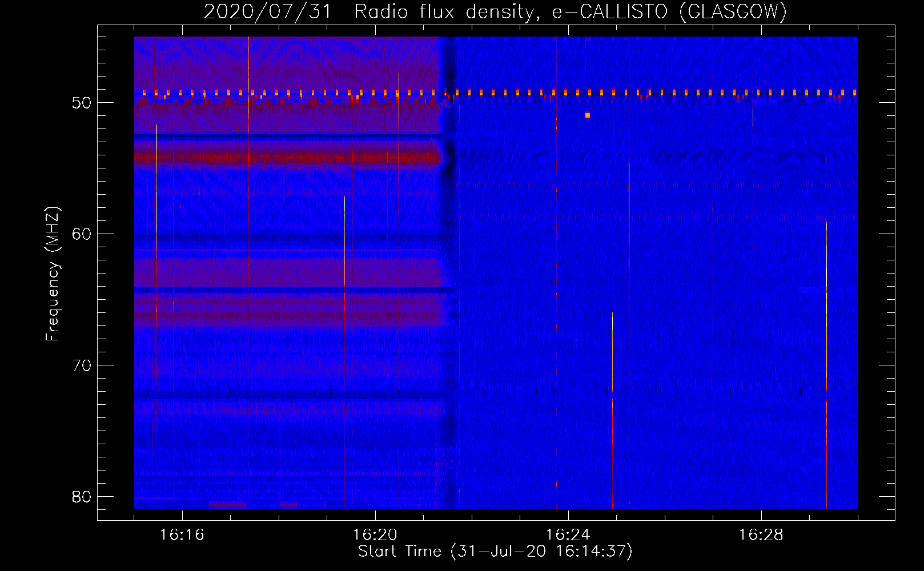The image size is (924, 571).
Task: Click the 'Frequency (MHZ)' y-axis label
Action: click(x=53, y=274)
